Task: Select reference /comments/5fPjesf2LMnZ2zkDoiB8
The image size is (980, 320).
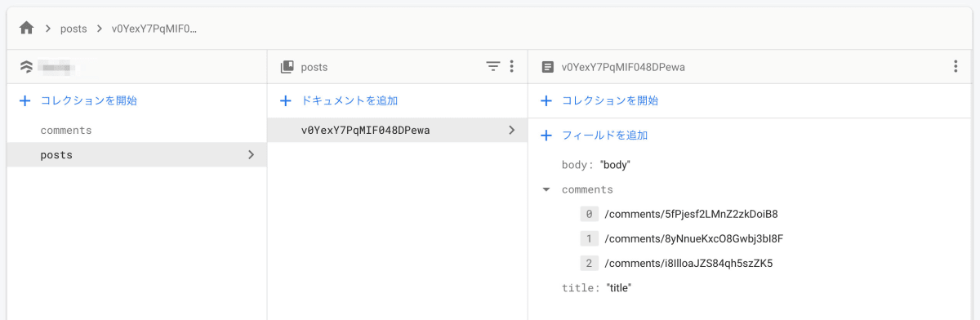Action: [x=691, y=215]
